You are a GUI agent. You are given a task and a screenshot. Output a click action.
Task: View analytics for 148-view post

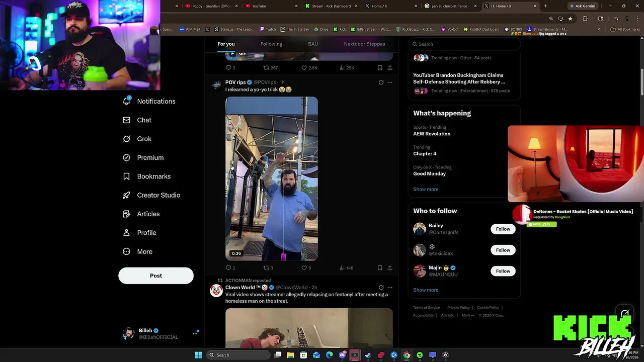[x=347, y=268]
